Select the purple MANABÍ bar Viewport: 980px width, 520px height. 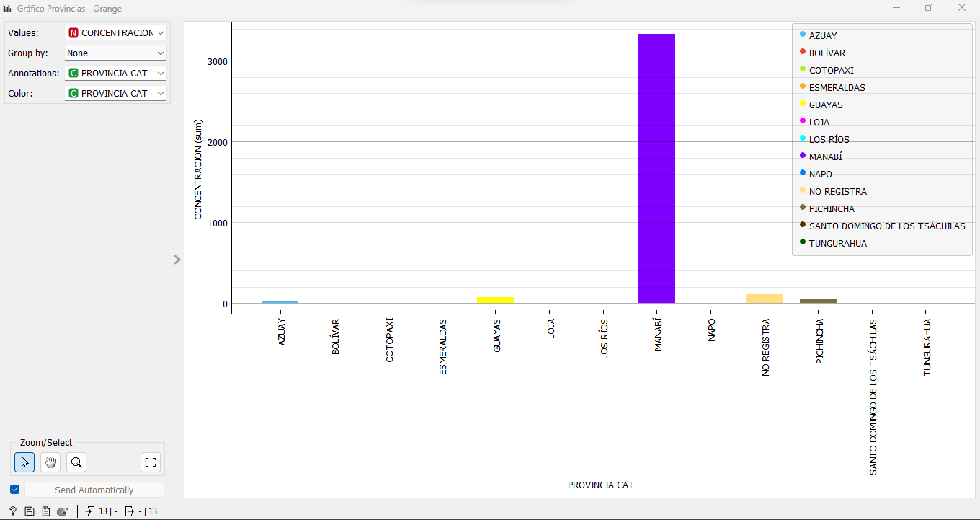(656, 168)
